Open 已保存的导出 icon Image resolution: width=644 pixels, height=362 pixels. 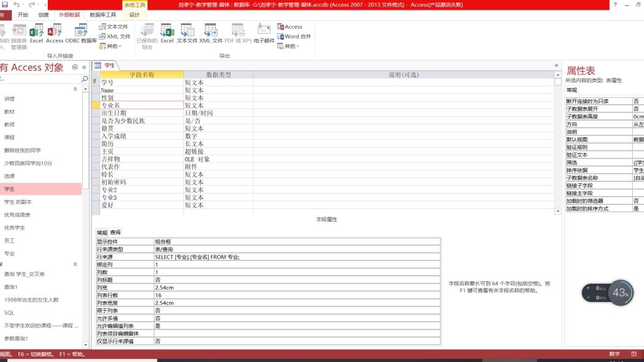click(147, 36)
